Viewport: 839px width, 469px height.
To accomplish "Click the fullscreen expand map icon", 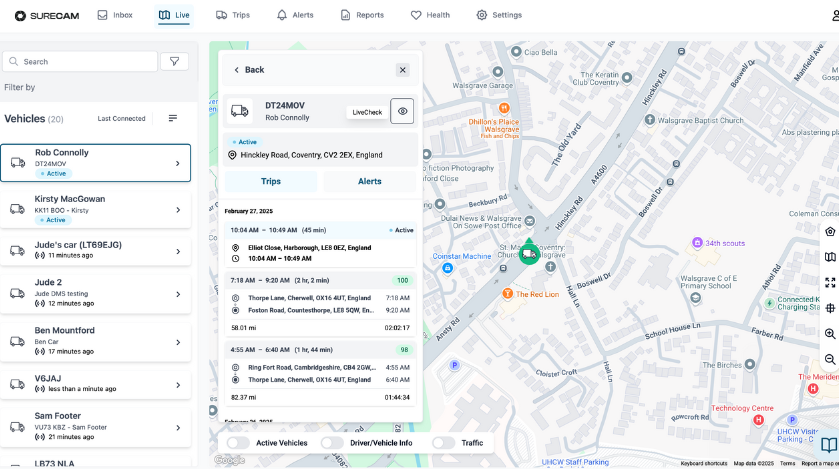I will tap(830, 282).
